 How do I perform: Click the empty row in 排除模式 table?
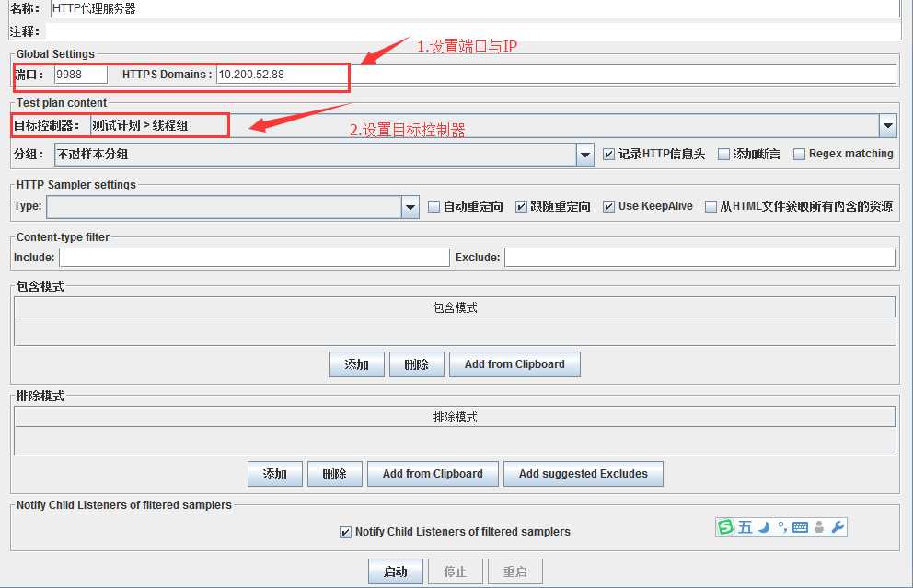tap(455, 441)
